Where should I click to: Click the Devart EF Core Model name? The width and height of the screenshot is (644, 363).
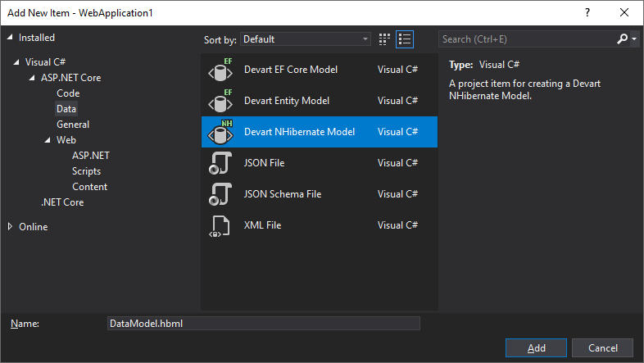coord(291,70)
